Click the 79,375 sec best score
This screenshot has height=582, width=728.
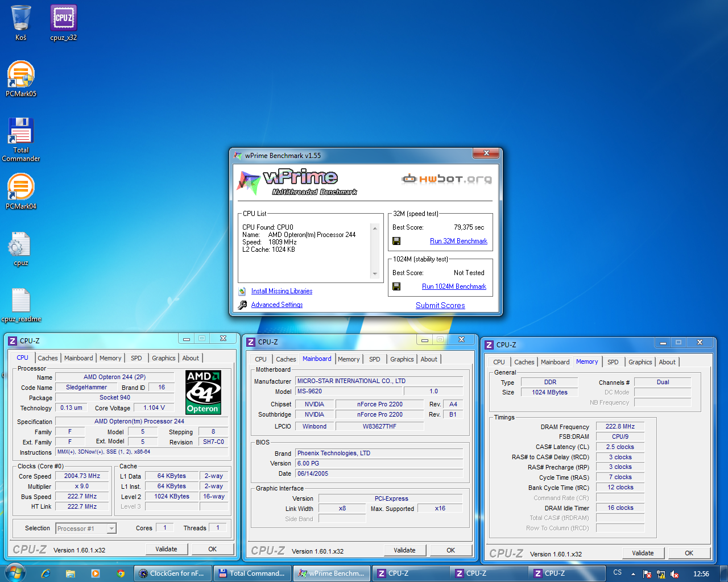click(469, 227)
